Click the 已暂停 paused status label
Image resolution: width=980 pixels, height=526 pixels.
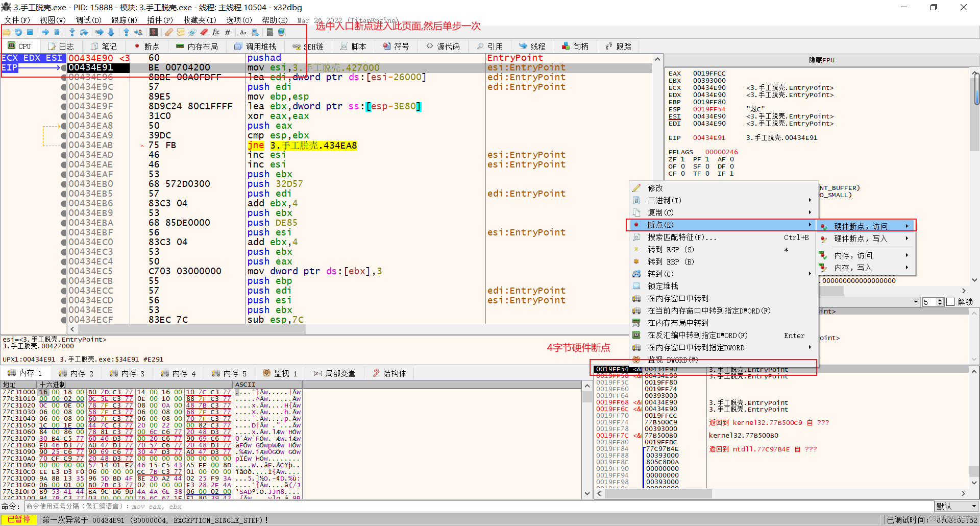(x=19, y=519)
